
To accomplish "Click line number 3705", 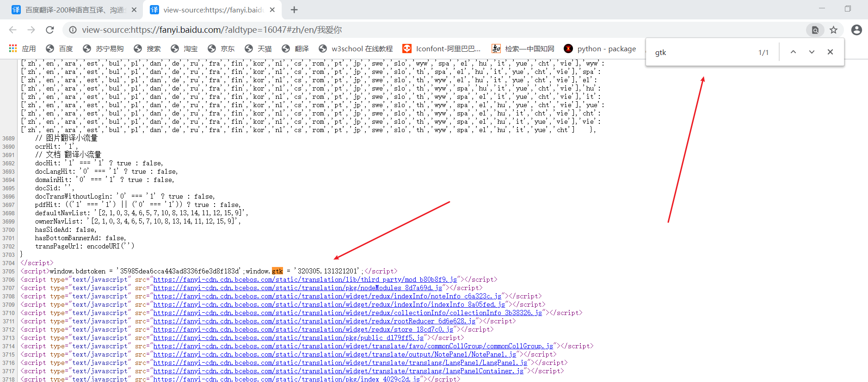I will (x=9, y=272).
